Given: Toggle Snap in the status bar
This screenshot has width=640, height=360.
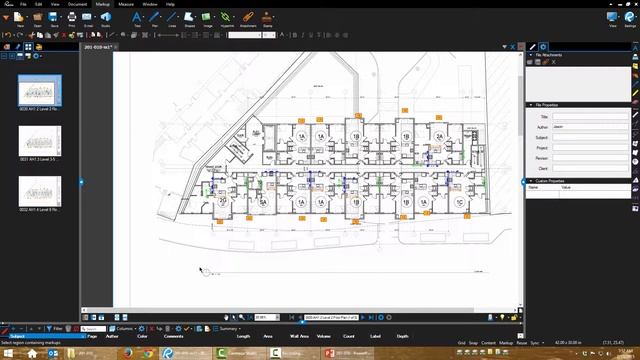Looking at the screenshot, I should 473,343.
